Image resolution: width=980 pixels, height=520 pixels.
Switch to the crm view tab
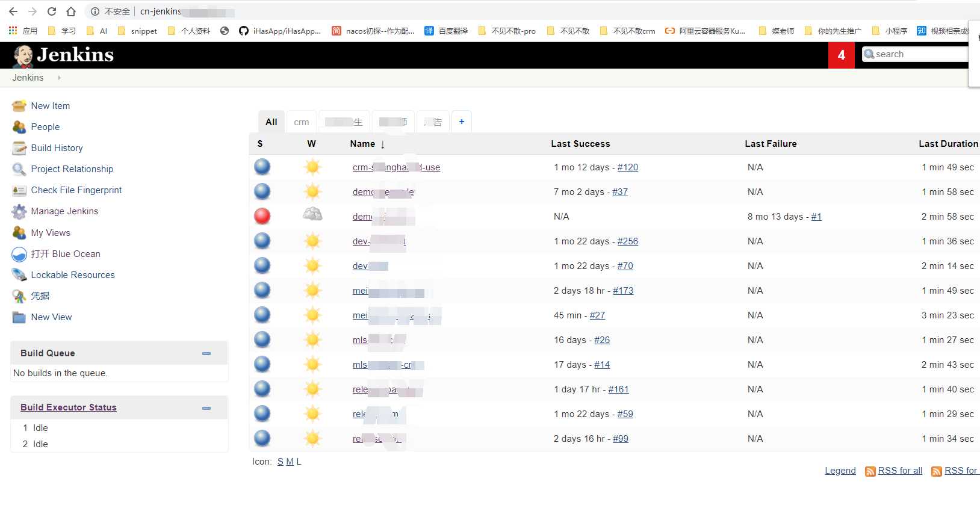[x=302, y=122]
